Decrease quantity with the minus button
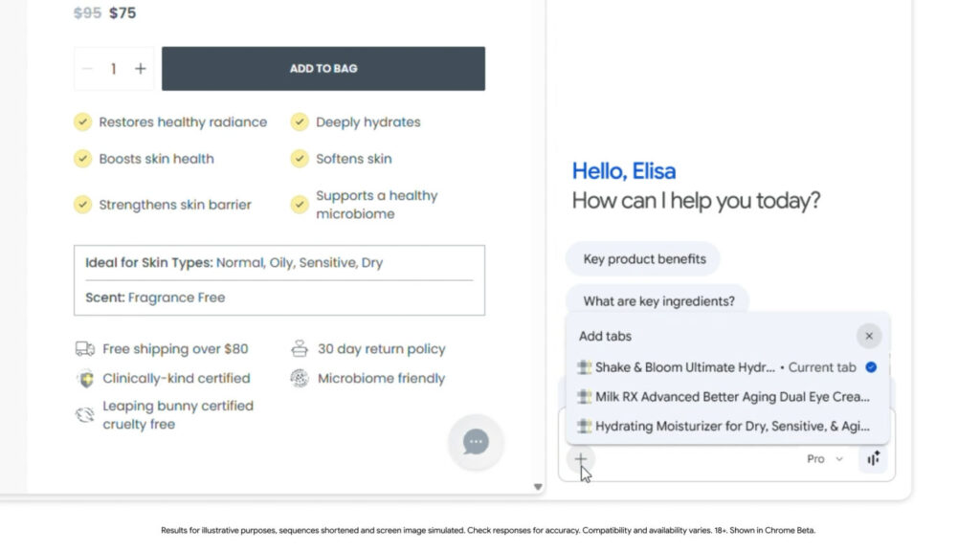Viewport: 980px width, 551px height. (88, 69)
